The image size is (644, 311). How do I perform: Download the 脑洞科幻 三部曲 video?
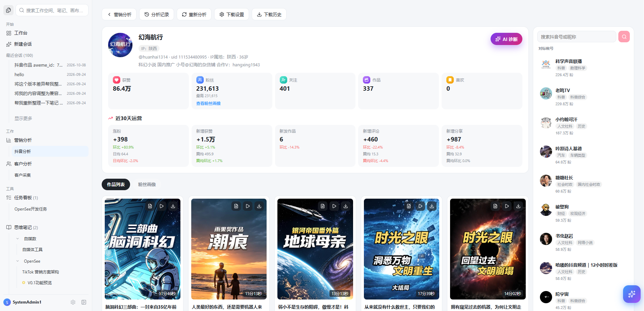(173, 206)
